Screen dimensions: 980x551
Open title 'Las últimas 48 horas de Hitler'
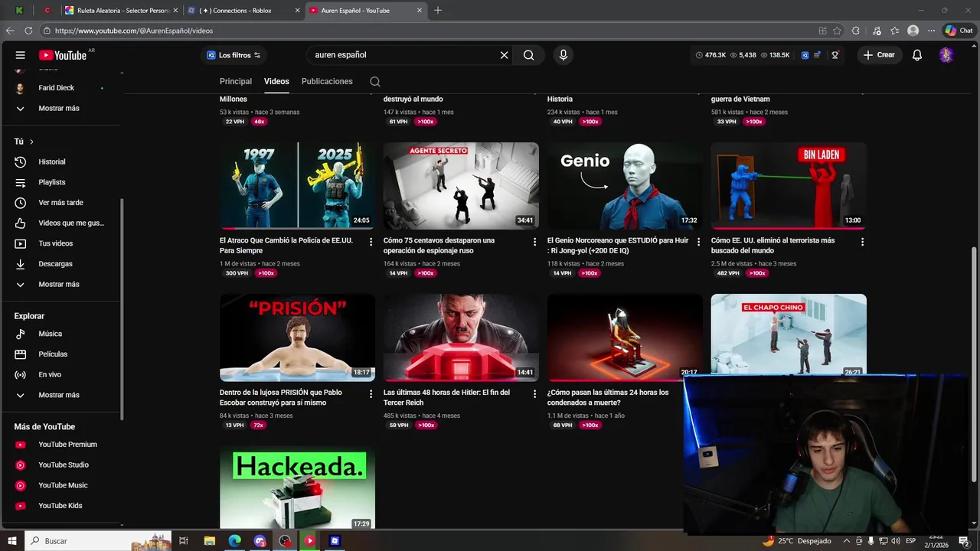tap(446, 397)
